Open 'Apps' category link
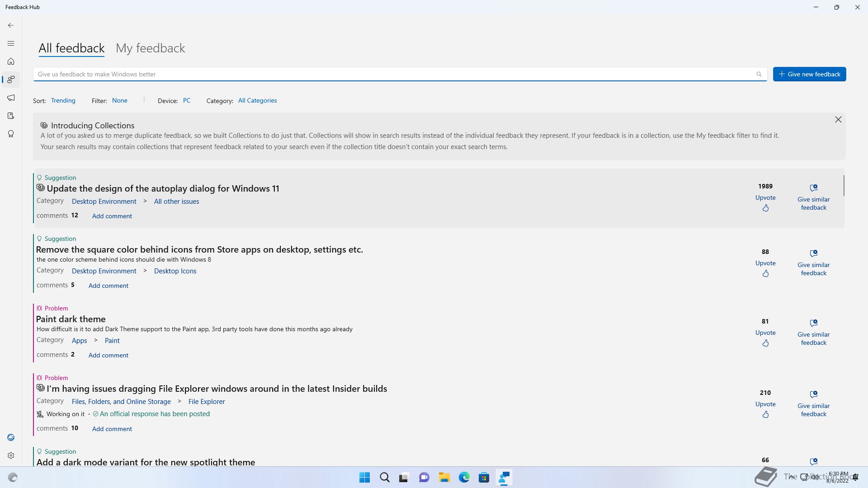Image resolution: width=868 pixels, height=488 pixels. (x=79, y=341)
